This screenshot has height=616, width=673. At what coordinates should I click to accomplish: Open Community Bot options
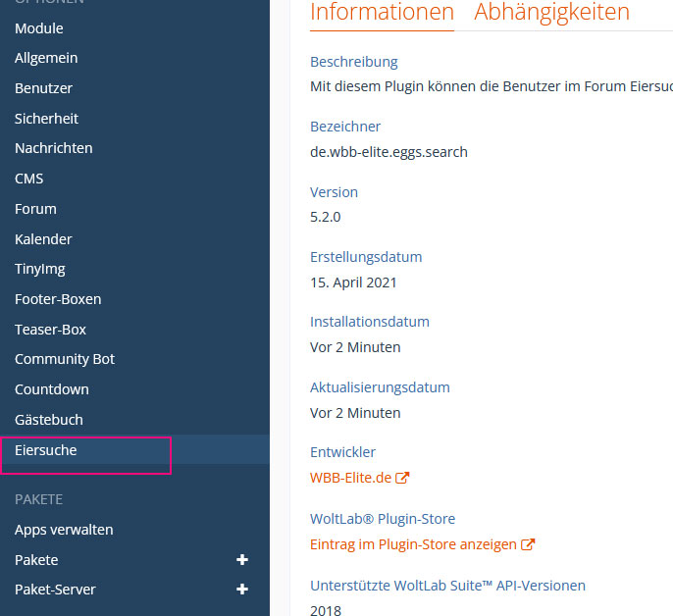[65, 359]
